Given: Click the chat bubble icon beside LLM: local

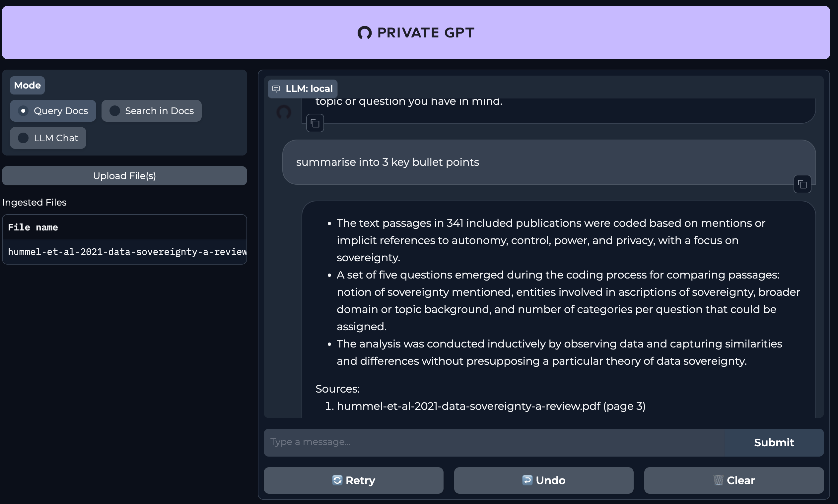Looking at the screenshot, I should pyautogui.click(x=276, y=88).
